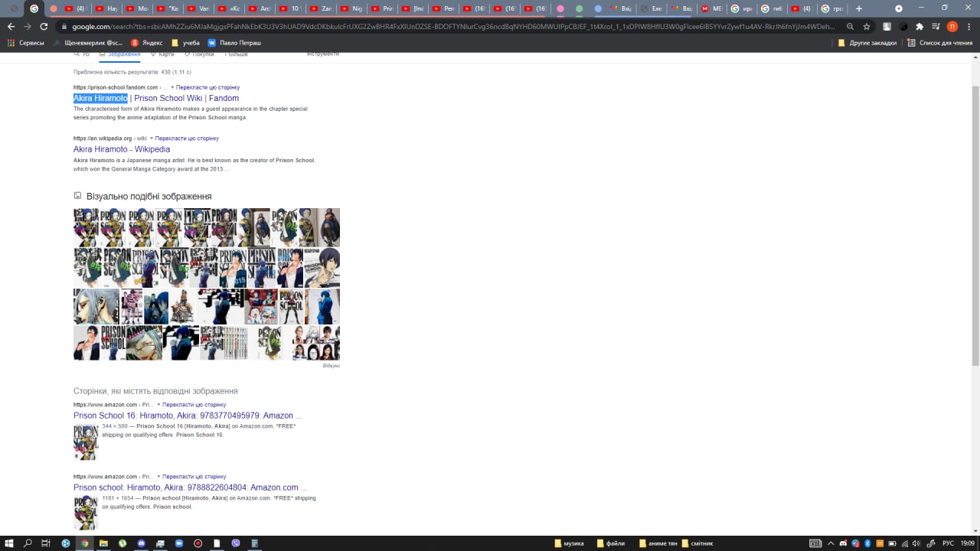The image size is (980, 551).
Task: Expand dropdown beside second amazon.com URL
Action: coord(158,477)
